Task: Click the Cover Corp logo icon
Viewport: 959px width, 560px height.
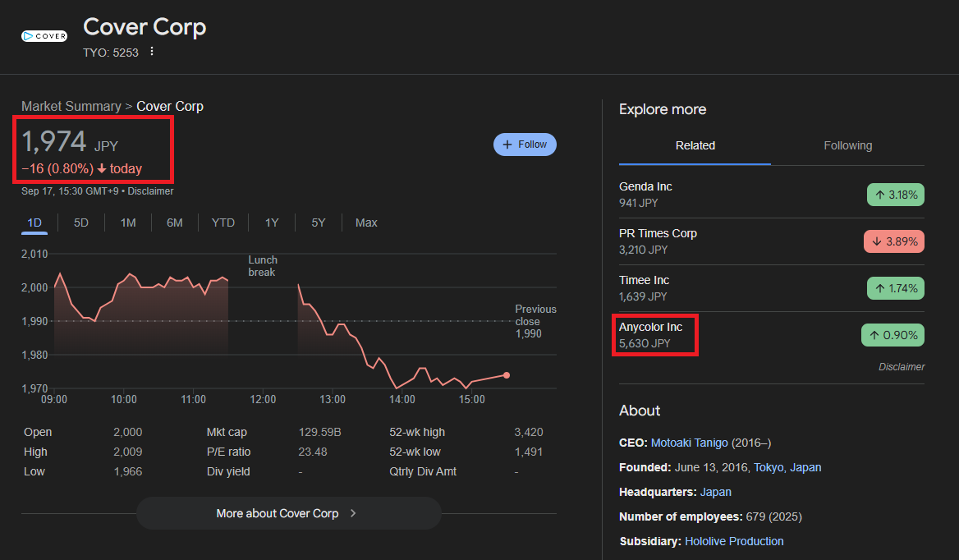Action: pos(44,36)
